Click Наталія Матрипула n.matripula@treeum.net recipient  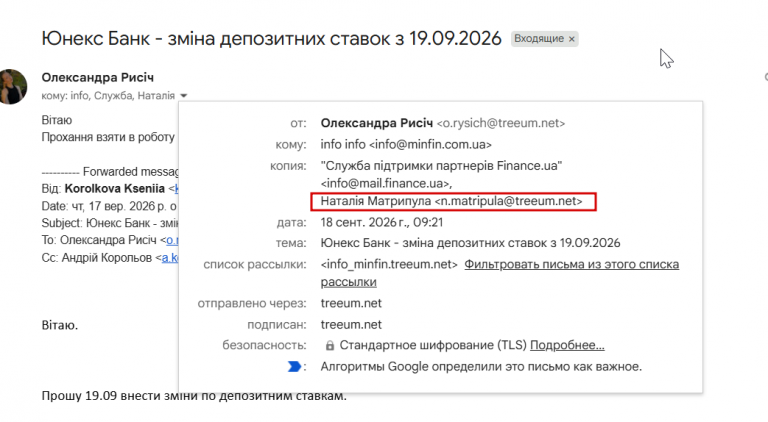pos(451,201)
